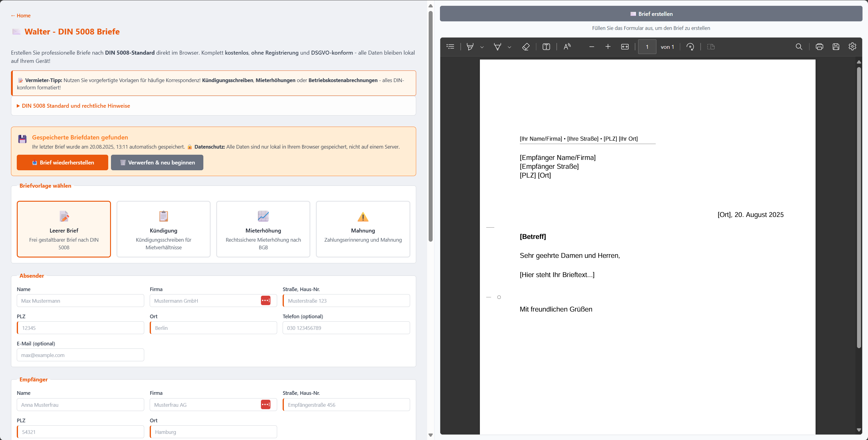
Task: Click the warning icon on Mahnung card
Action: click(x=363, y=216)
